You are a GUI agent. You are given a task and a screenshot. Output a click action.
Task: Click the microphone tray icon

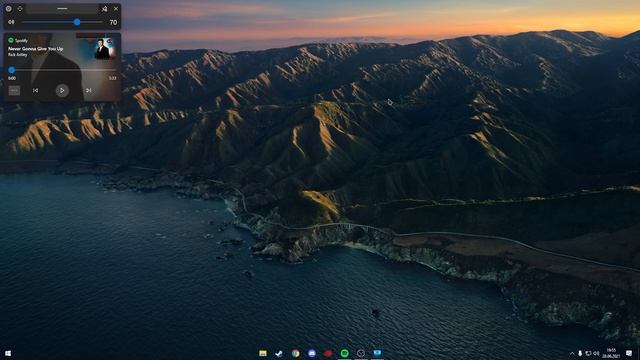(580, 353)
